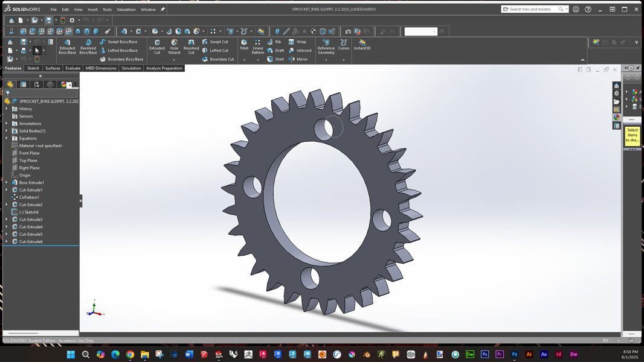The image size is (644, 362).
Task: Open the Hole Wizard tool
Action: pos(174,46)
